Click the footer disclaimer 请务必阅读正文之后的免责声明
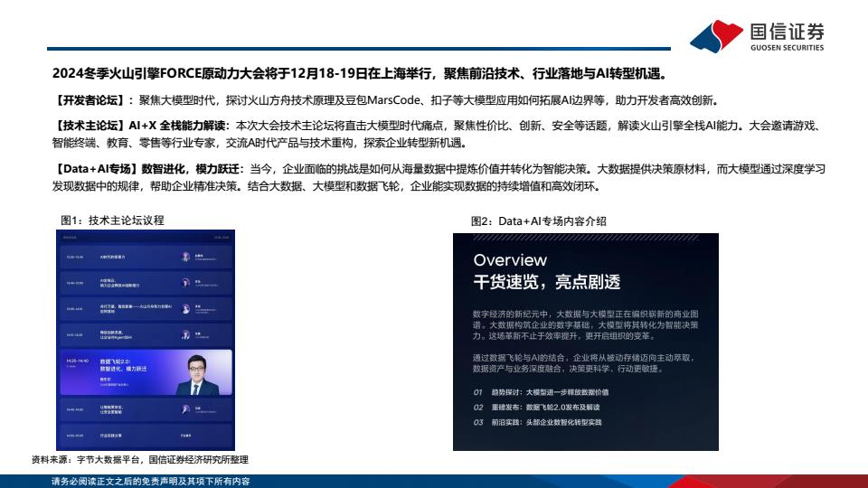 click(151, 482)
